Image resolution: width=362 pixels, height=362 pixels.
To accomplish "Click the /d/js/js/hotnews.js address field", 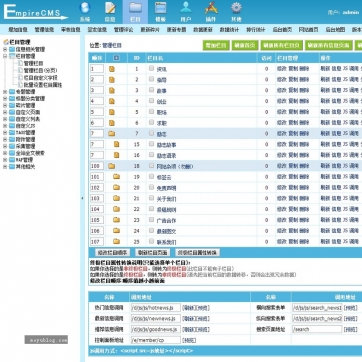I will pyautogui.click(x=156, y=308).
